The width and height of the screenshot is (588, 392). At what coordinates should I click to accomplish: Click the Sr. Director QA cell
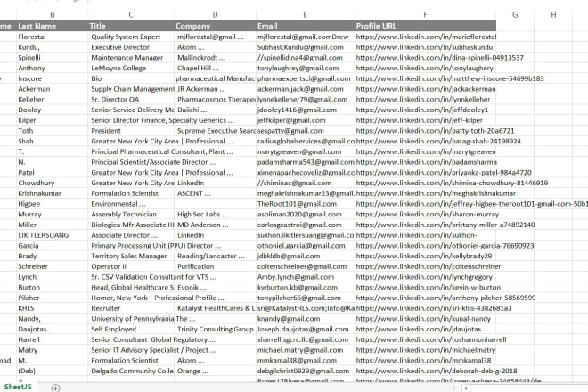[x=131, y=100]
